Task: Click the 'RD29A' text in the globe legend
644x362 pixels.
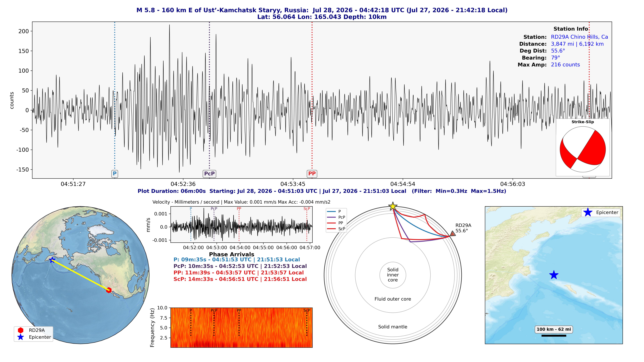Action: (37, 330)
